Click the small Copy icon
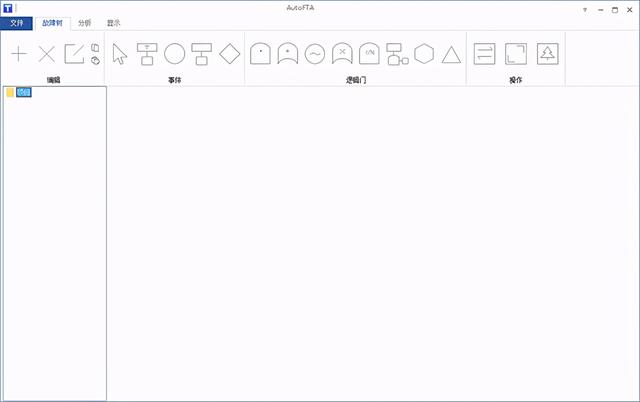640x402 pixels. click(95, 48)
